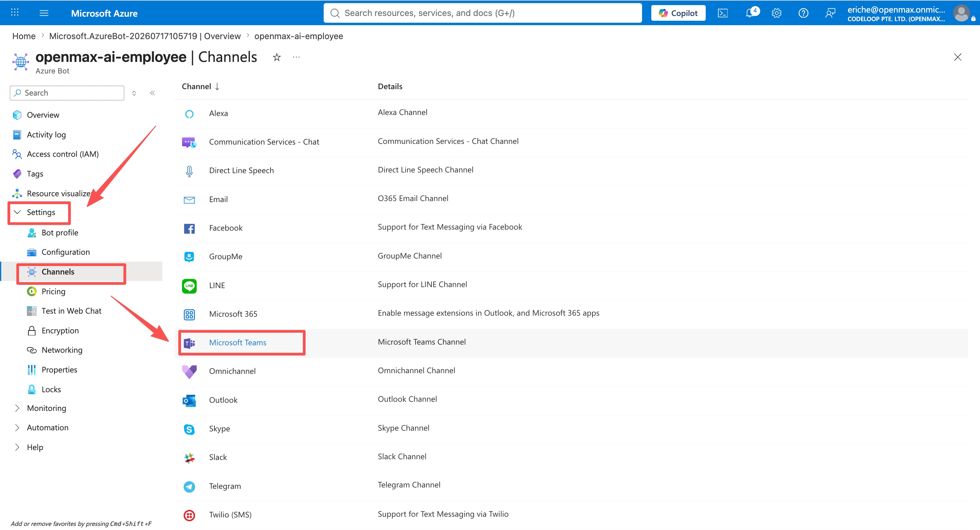The height and width of the screenshot is (530, 980).
Task: Click the Slack channel icon
Action: (x=189, y=458)
